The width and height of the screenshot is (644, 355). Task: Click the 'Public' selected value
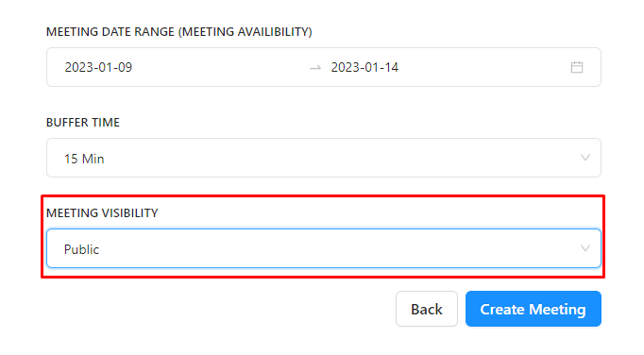[x=81, y=249]
